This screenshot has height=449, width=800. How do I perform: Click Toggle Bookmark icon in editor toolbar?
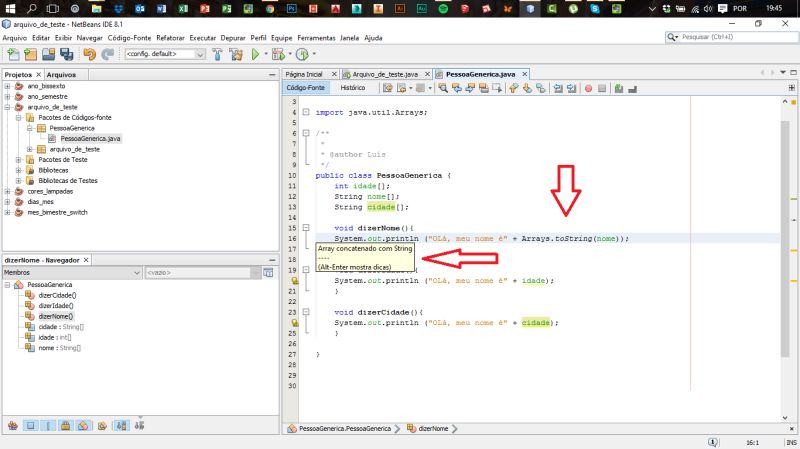point(540,88)
